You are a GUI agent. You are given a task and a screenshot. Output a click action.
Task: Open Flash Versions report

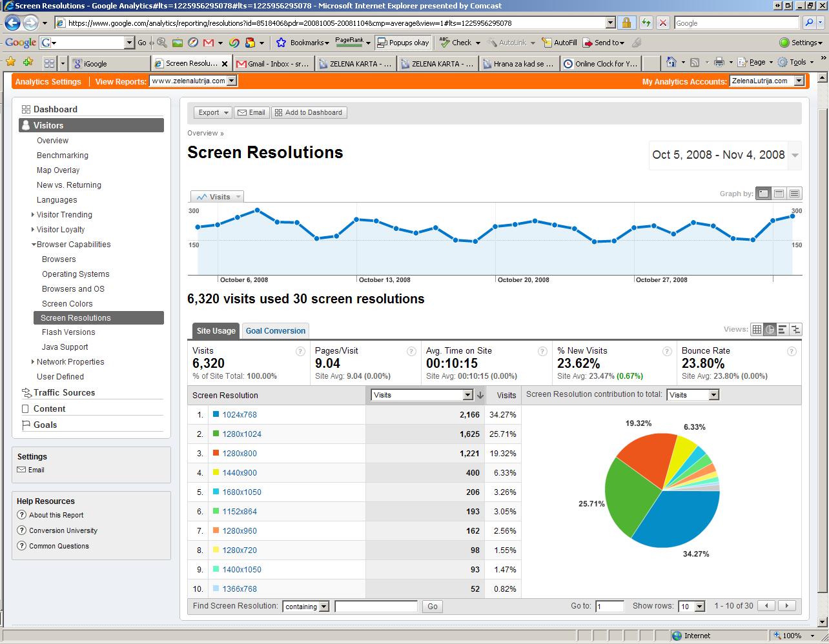tap(68, 332)
